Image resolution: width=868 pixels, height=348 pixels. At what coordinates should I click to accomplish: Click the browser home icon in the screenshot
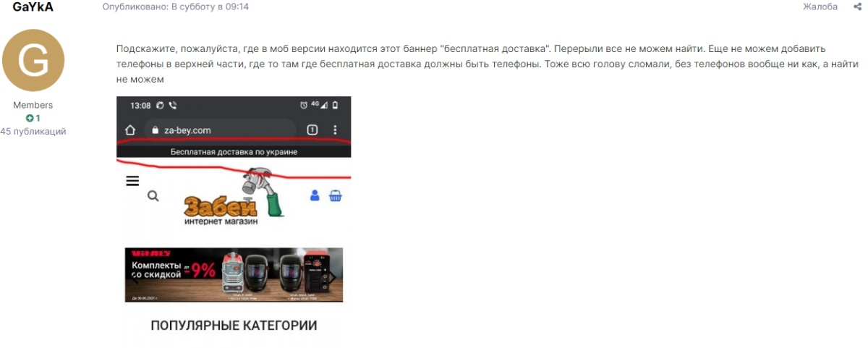(x=130, y=130)
